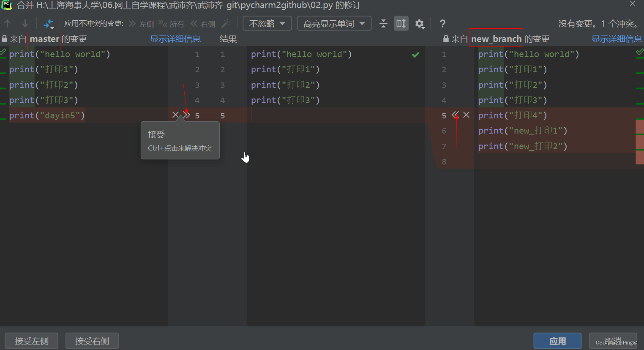This screenshot has height=350, width=644.
Task: Ignore the master change with X on line 5
Action: click(x=175, y=115)
